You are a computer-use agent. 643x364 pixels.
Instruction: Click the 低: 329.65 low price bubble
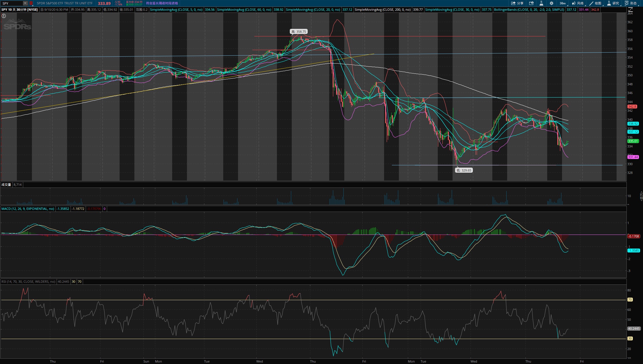(x=464, y=170)
